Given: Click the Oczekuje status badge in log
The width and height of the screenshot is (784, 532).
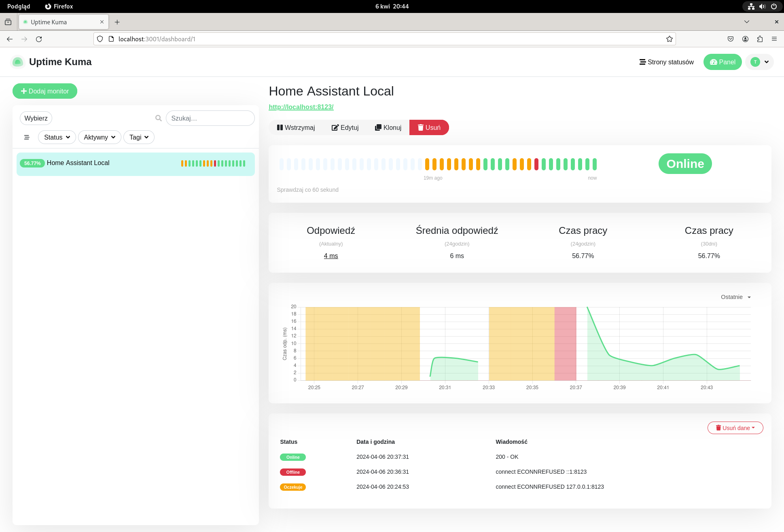Looking at the screenshot, I should pyautogui.click(x=293, y=487).
